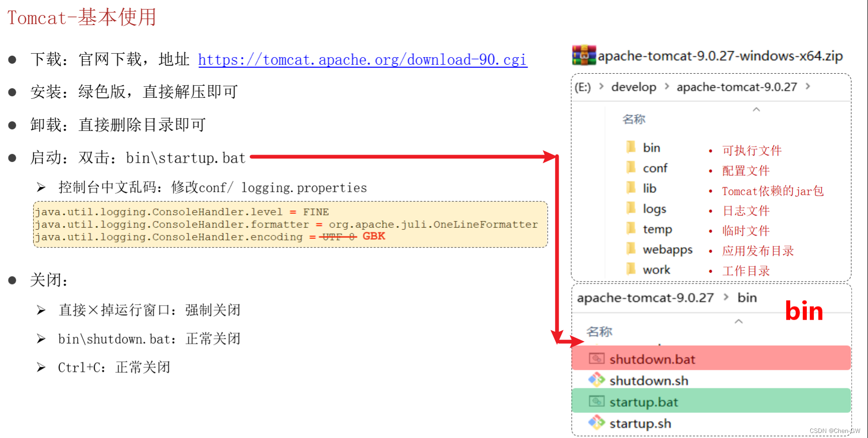Click 名称 column header in upper folder list
The image size is (868, 438).
click(634, 119)
